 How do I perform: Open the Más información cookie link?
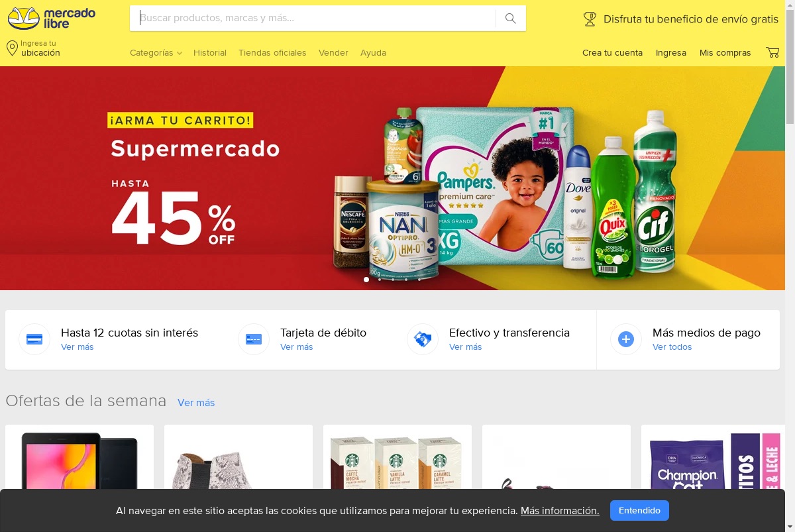point(560,511)
